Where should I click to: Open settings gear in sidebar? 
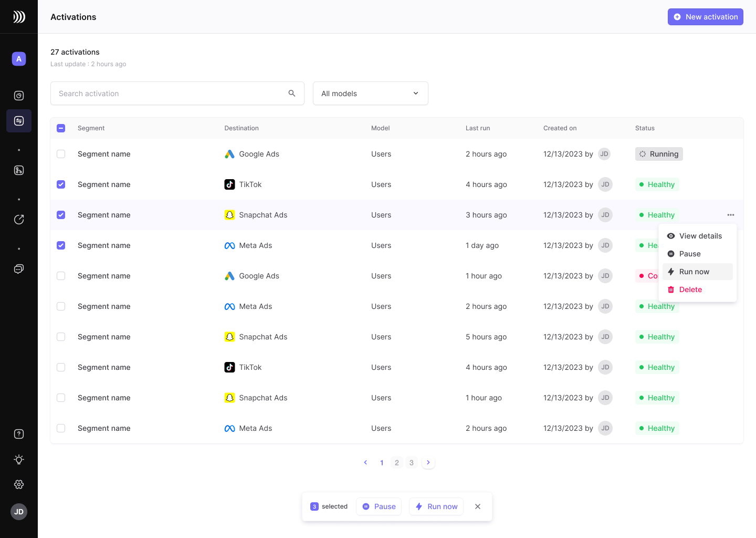tap(19, 484)
